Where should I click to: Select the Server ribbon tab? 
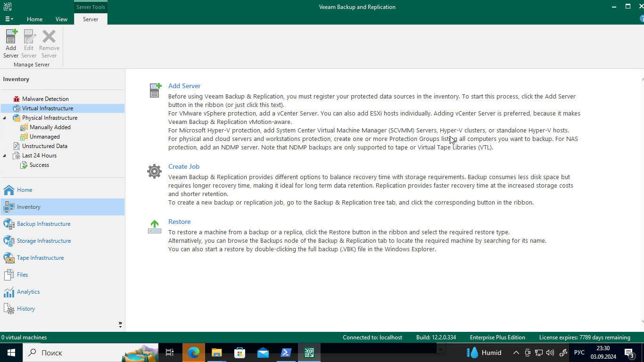click(x=91, y=19)
